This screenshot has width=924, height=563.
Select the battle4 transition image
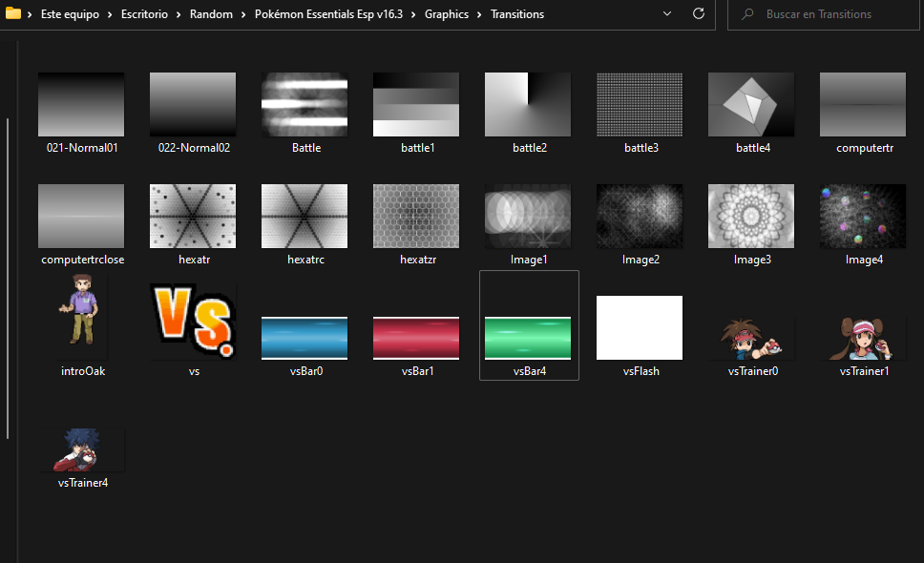click(x=752, y=105)
